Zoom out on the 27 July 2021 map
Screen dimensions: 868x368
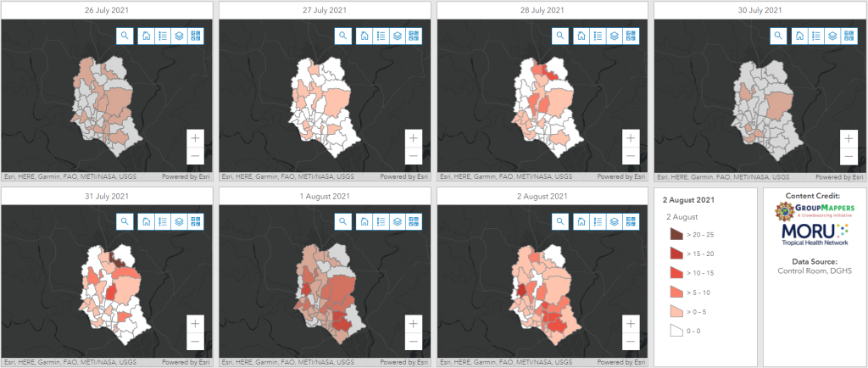tap(413, 156)
